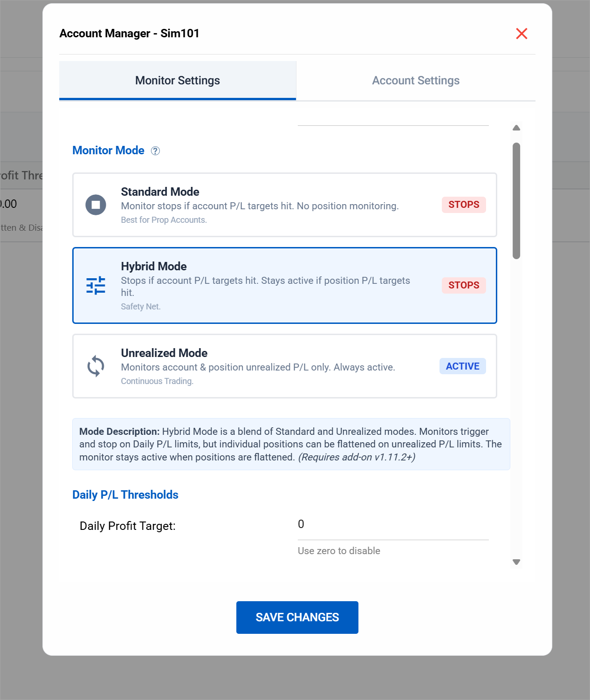Switch to the Monitor Settings tab
The width and height of the screenshot is (590, 700).
coord(178,81)
